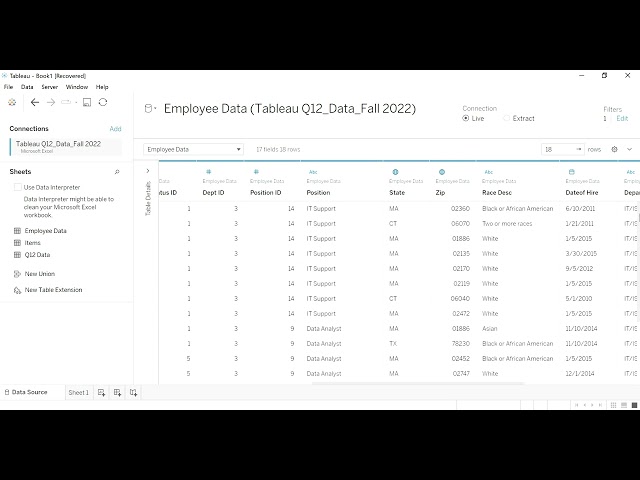Click the New Union icon
Image resolution: width=640 pixels, height=480 pixels.
tap(17, 274)
